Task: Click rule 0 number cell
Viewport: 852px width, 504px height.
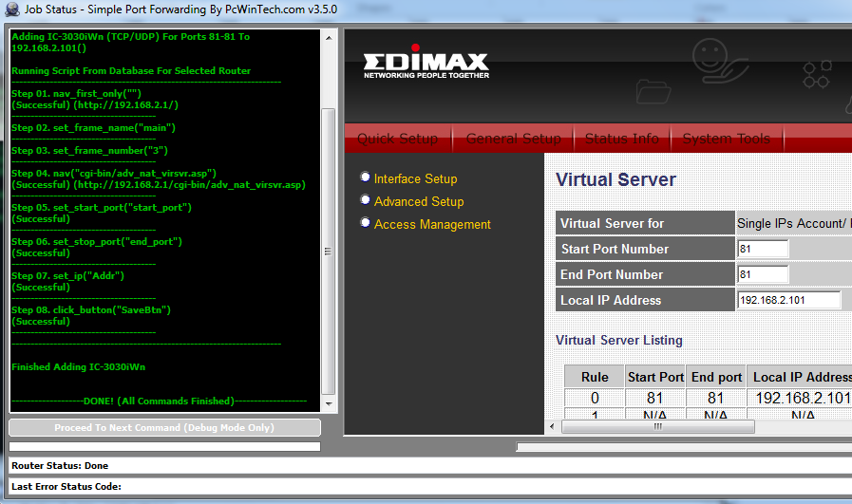Action: pyautogui.click(x=595, y=398)
